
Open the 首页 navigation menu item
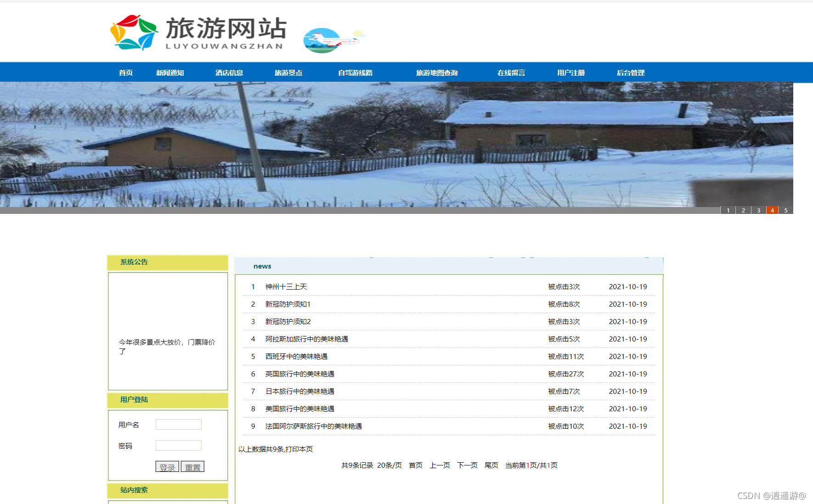[x=126, y=73]
